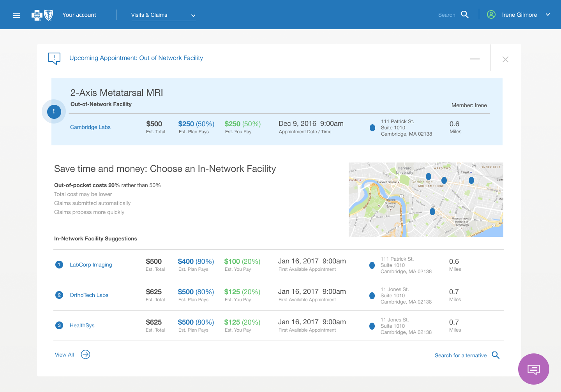Open the hamburger navigation menu
Viewport: 561px width, 392px height.
pos(16,16)
